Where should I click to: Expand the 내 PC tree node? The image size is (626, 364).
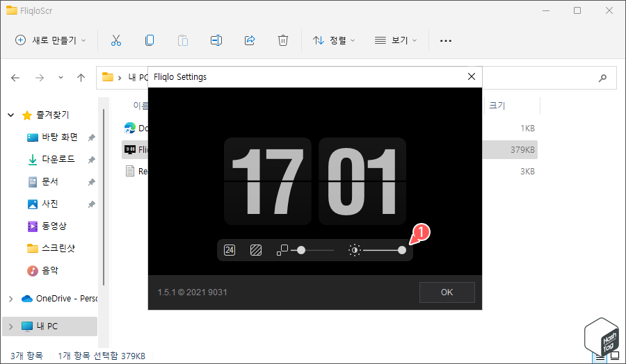coord(11,326)
